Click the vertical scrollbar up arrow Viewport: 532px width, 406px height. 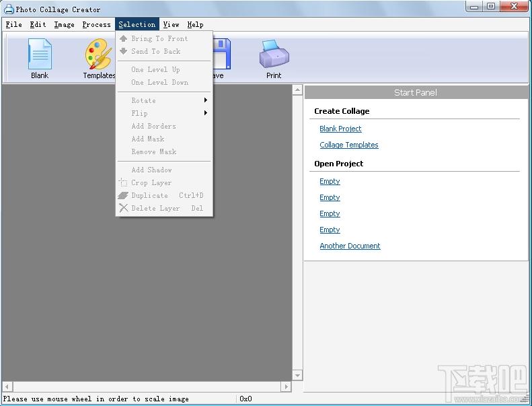297,90
